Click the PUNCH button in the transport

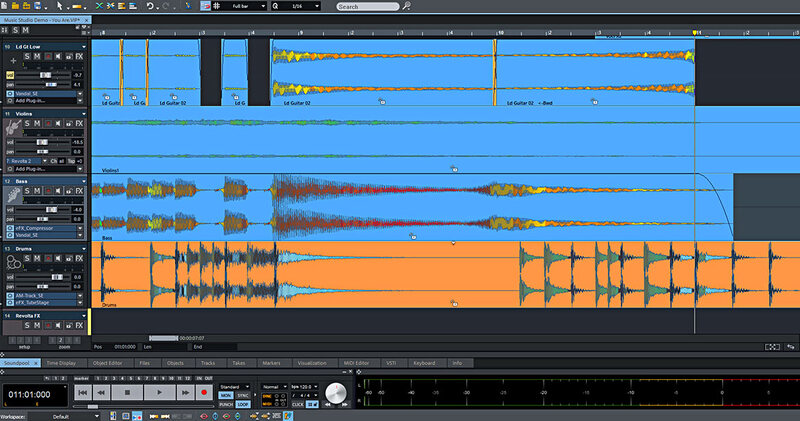227,404
